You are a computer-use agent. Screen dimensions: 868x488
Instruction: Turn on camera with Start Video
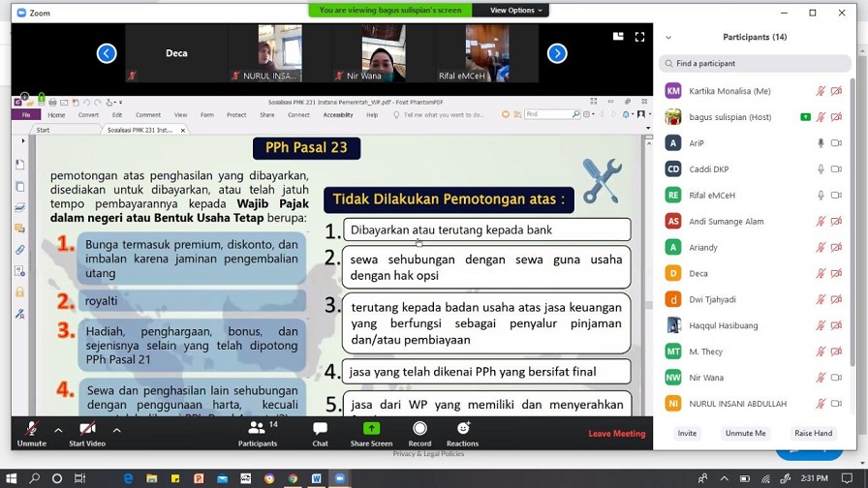point(87,432)
